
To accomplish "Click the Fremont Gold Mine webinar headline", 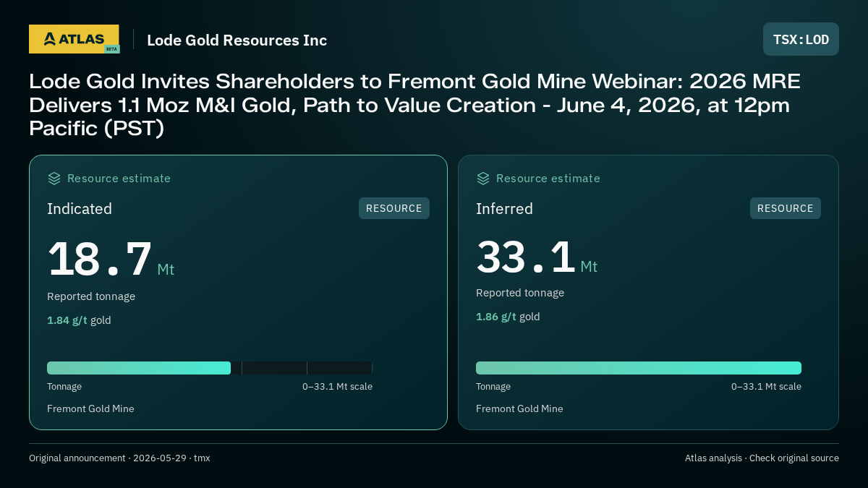I will [x=414, y=105].
